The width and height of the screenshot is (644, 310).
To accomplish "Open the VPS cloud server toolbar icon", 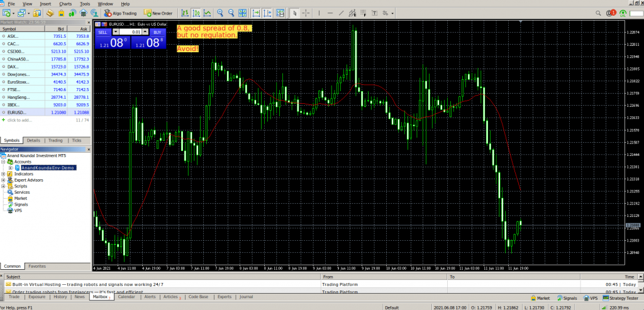I will pos(83,14).
